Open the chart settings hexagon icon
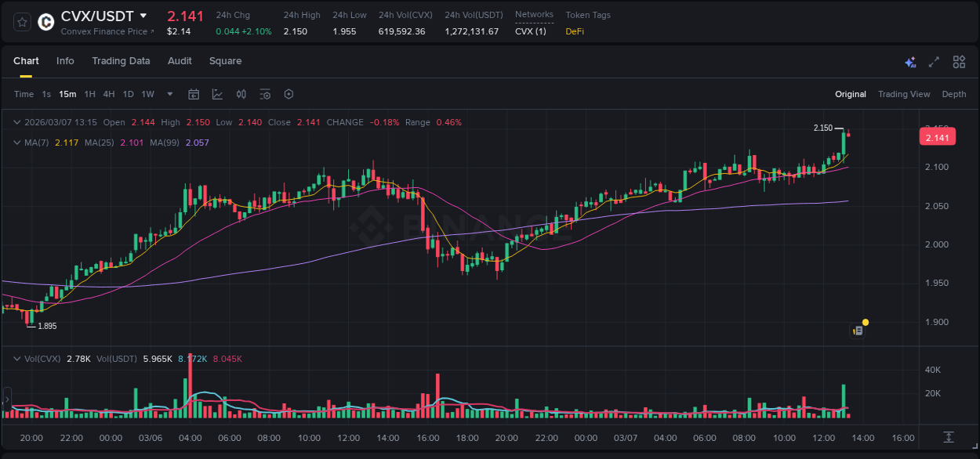The image size is (980, 459). [289, 93]
